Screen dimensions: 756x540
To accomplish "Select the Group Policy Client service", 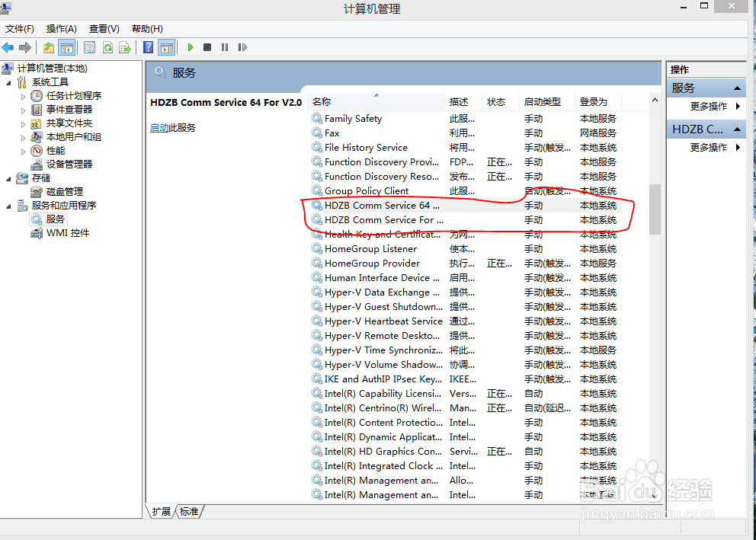I will click(466, 190).
